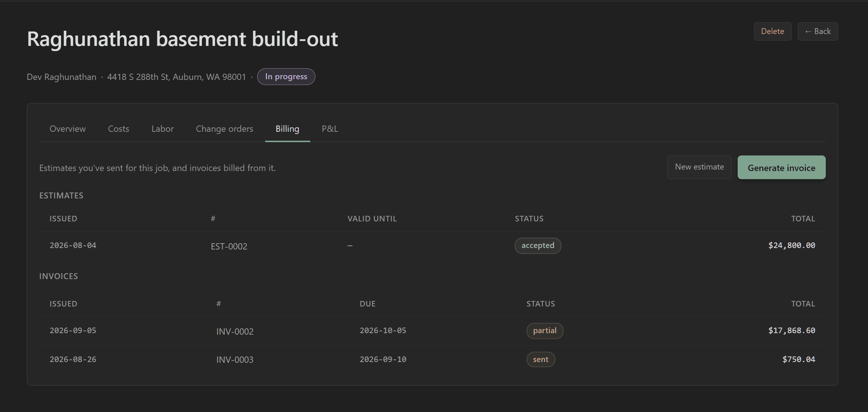Switch to the Costs tab
This screenshot has height=412, width=868.
coord(118,128)
